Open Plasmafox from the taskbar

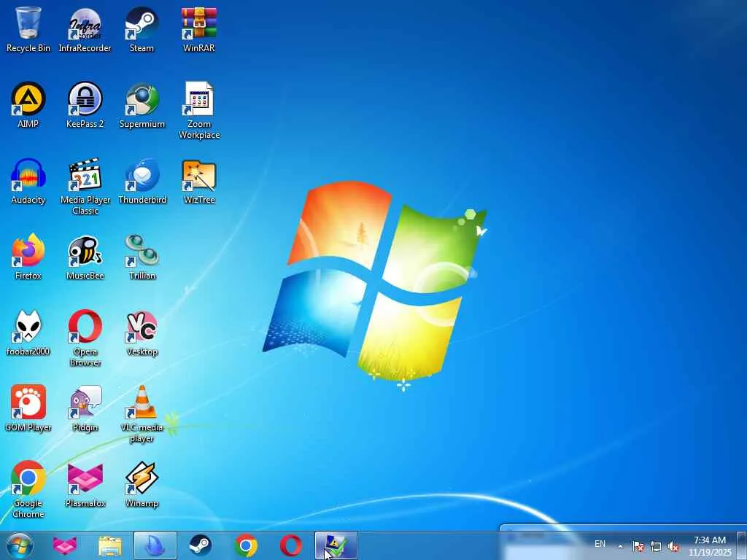click(64, 545)
